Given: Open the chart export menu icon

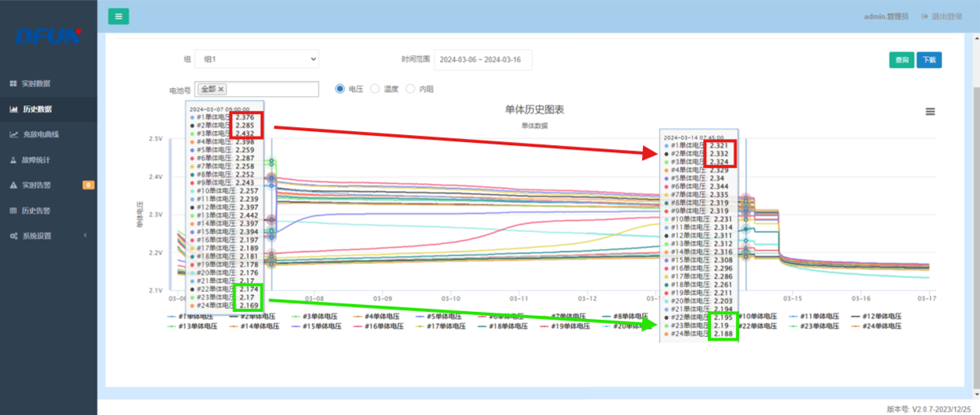Looking at the screenshot, I should (x=930, y=112).
